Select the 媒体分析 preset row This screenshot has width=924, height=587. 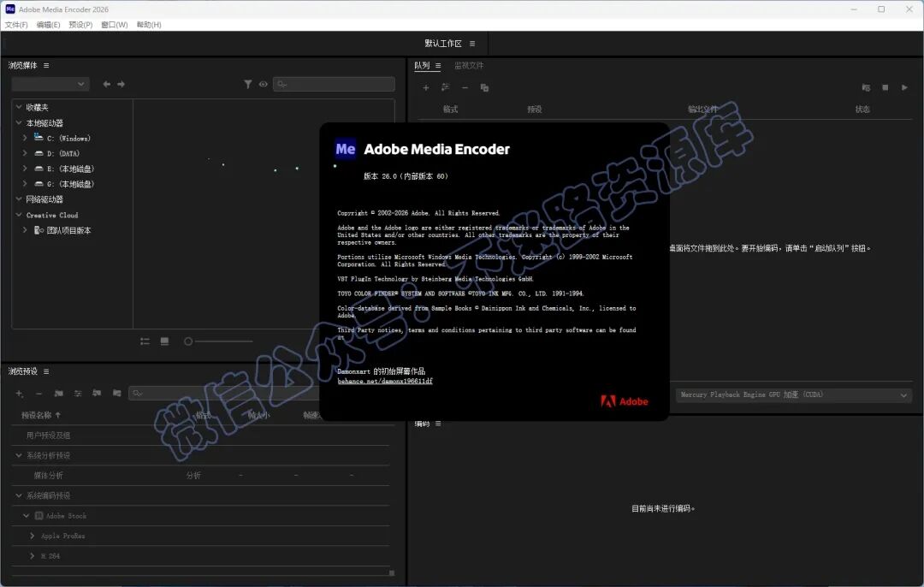point(200,476)
